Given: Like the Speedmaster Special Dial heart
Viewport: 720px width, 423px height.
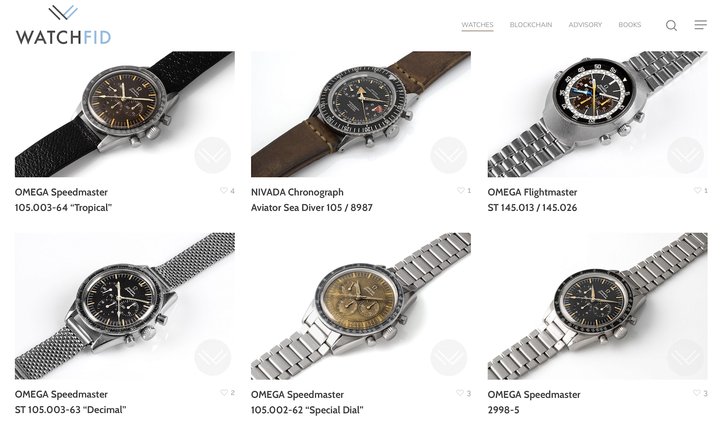Looking at the screenshot, I should point(460,393).
